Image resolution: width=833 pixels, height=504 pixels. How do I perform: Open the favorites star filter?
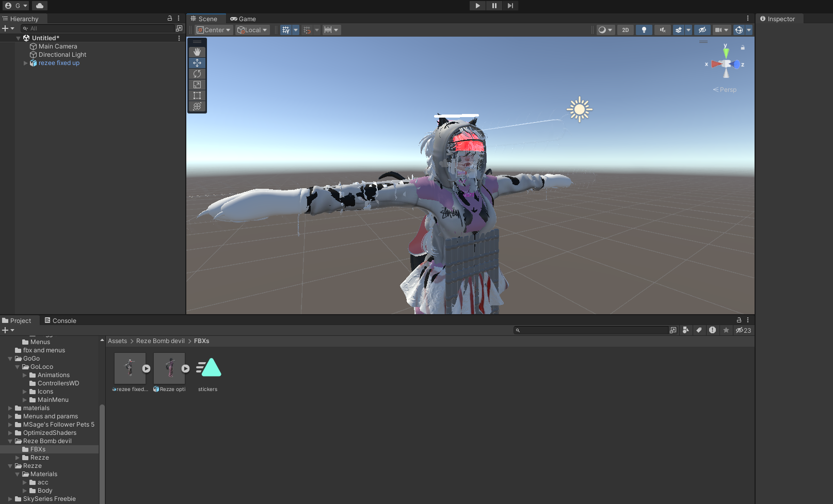pos(726,330)
